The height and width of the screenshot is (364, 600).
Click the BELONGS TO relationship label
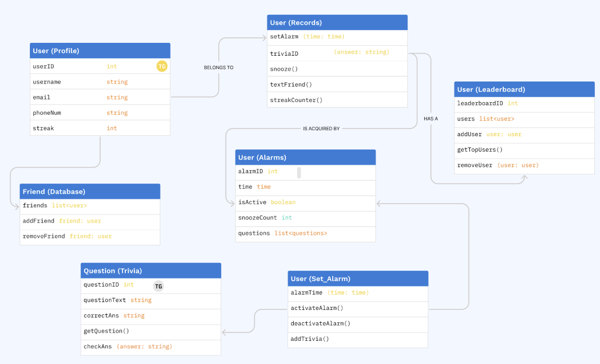[218, 67]
